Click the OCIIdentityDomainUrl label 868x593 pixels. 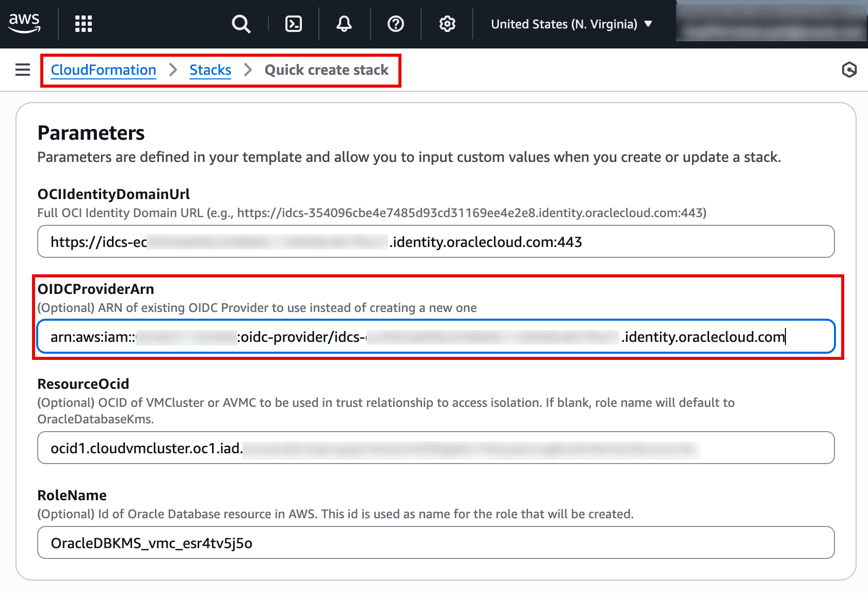click(x=114, y=194)
